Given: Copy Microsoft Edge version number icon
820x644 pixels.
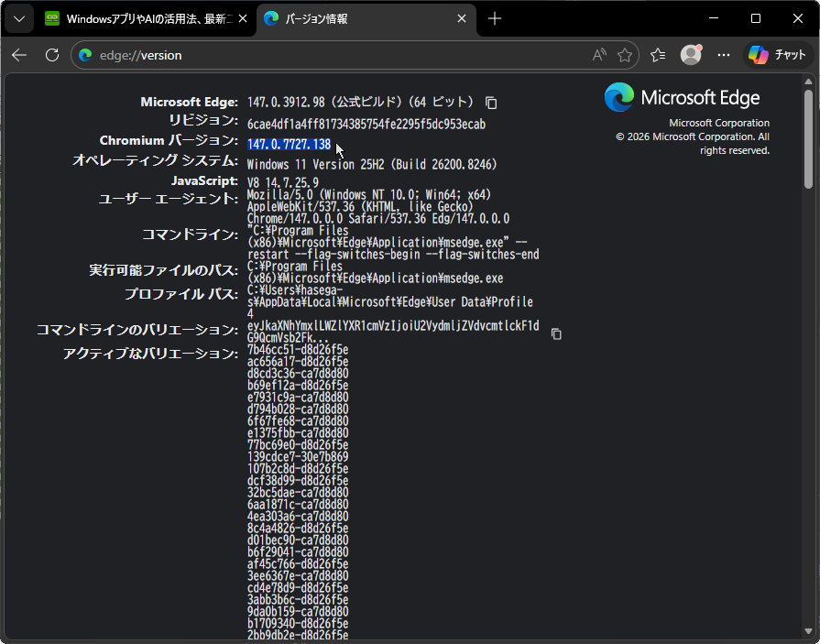Looking at the screenshot, I should (491, 103).
